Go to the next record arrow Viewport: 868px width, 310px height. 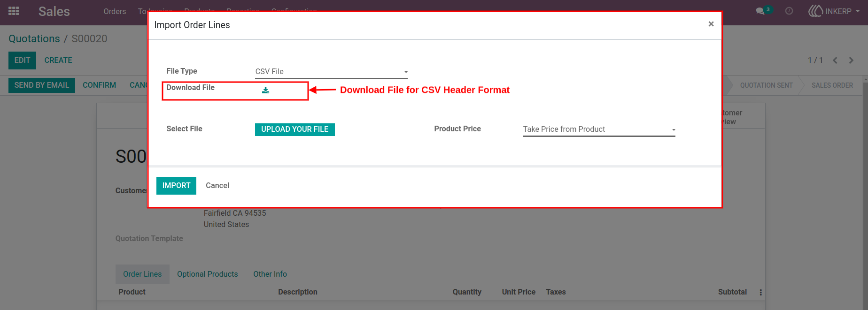851,60
